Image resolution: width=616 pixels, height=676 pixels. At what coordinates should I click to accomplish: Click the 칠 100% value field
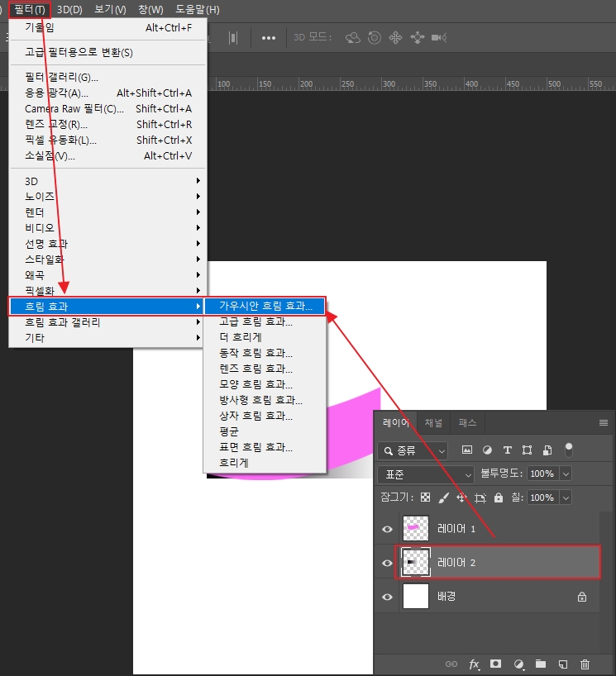click(x=542, y=497)
